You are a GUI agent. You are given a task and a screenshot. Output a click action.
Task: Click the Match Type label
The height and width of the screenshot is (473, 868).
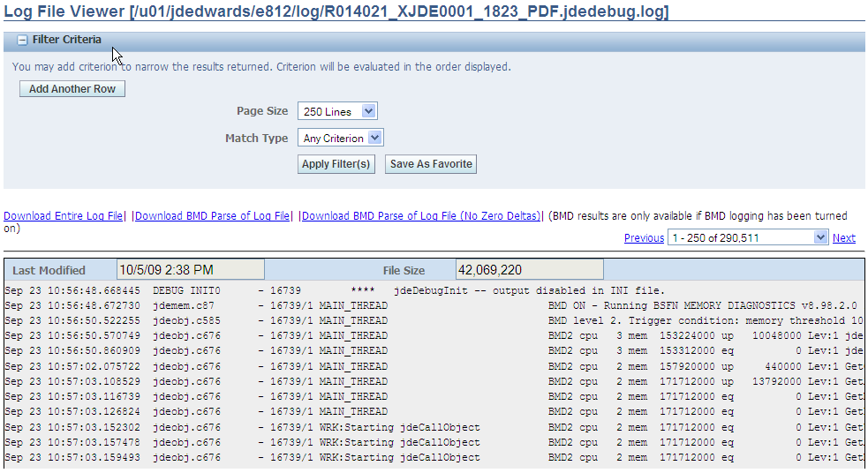257,139
